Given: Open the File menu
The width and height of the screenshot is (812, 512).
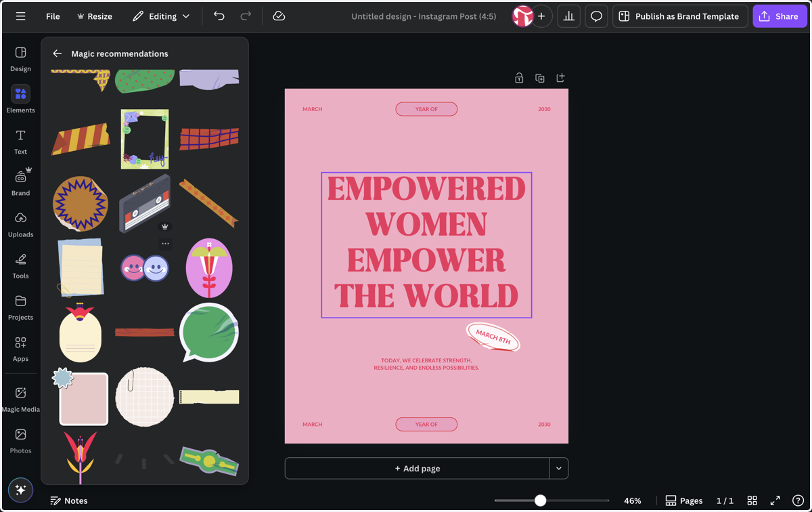Looking at the screenshot, I should [x=53, y=16].
